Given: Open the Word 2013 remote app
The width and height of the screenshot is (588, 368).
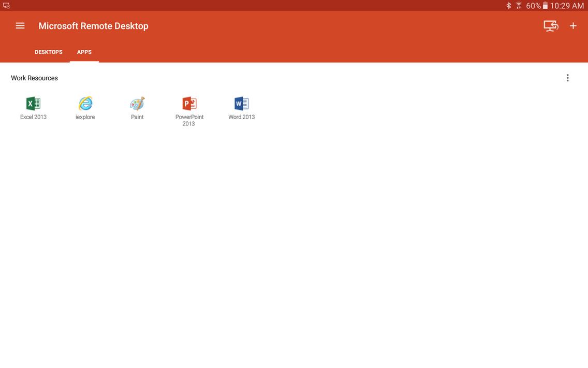Looking at the screenshot, I should 241,103.
